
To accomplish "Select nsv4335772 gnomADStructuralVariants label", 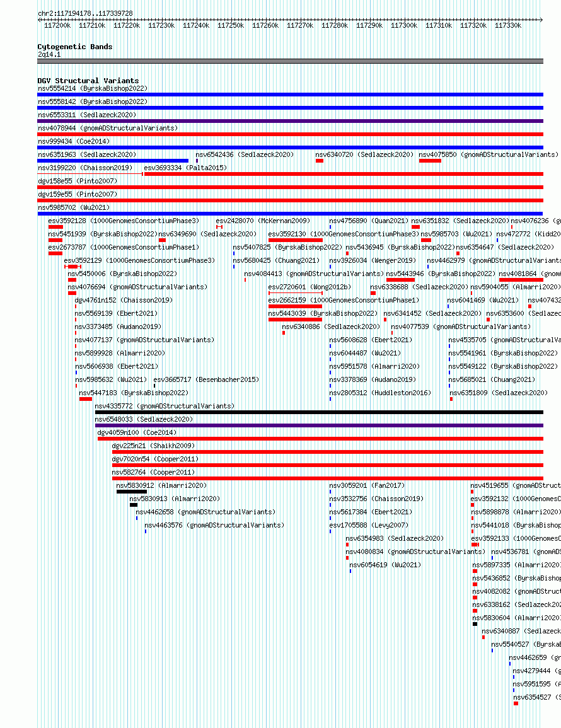I will click(x=165, y=407).
